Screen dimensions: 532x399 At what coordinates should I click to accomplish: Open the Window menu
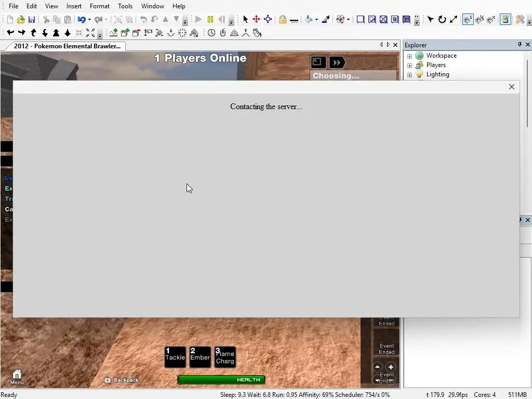pyautogui.click(x=153, y=6)
